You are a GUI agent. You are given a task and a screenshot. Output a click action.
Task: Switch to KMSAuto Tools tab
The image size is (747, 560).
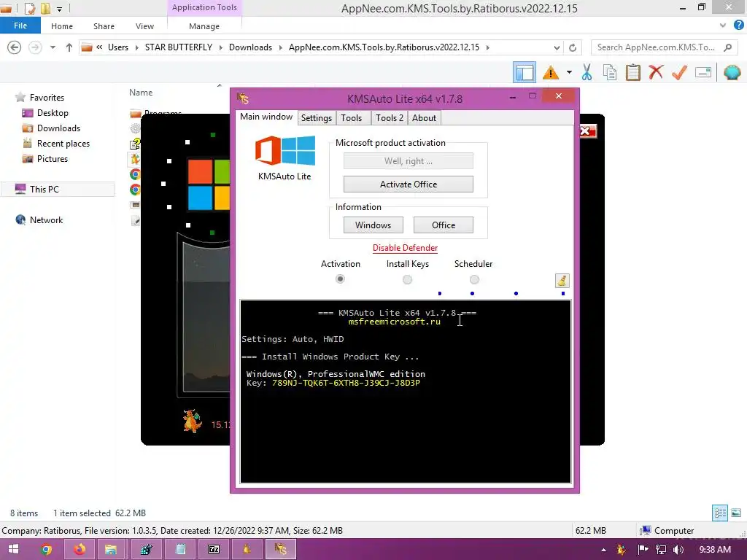coord(351,118)
